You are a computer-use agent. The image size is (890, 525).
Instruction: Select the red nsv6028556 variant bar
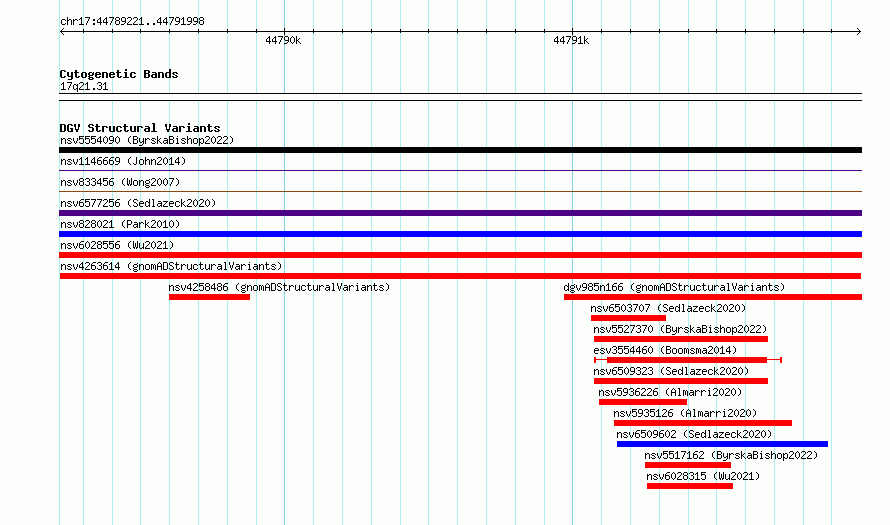pyautogui.click(x=460, y=255)
